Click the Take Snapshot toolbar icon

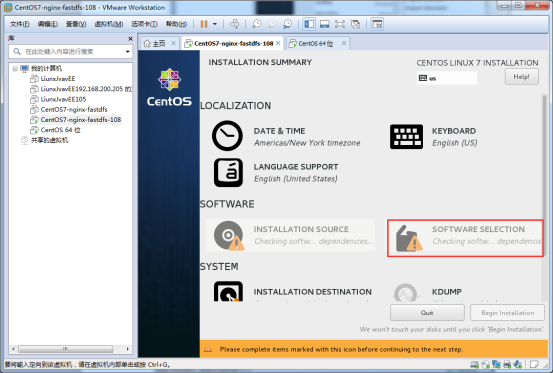[x=256, y=24]
